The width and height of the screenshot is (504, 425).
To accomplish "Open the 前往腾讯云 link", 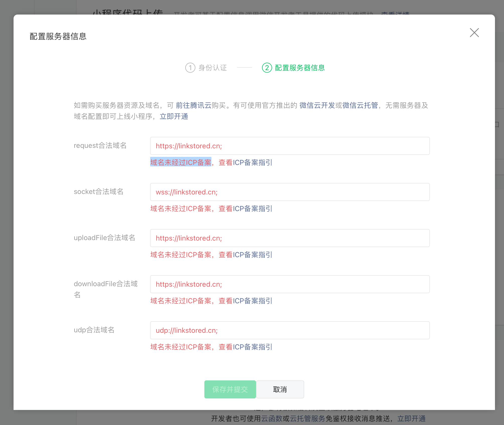I will point(193,105).
